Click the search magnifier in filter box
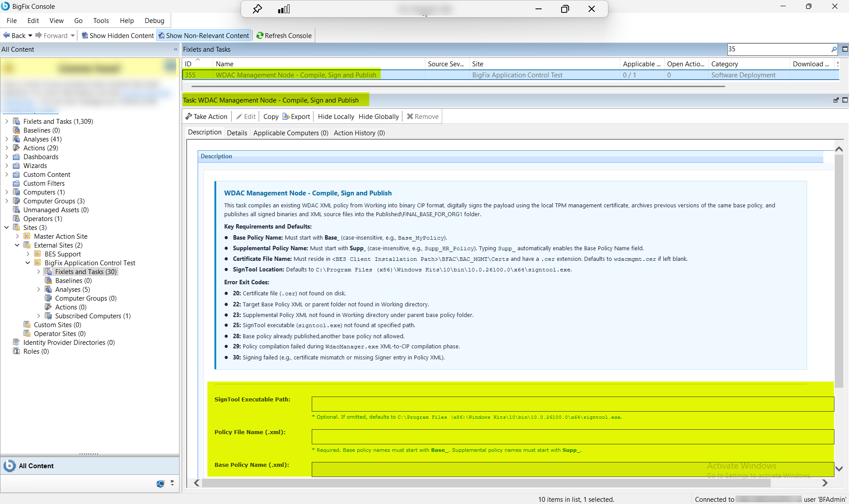The width and height of the screenshot is (849, 504). [x=834, y=49]
